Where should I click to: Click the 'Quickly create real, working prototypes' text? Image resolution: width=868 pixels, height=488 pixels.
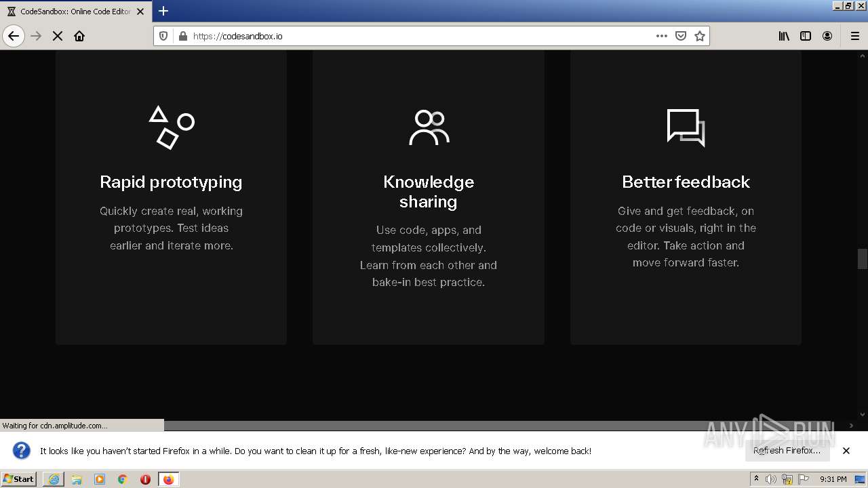tap(171, 228)
